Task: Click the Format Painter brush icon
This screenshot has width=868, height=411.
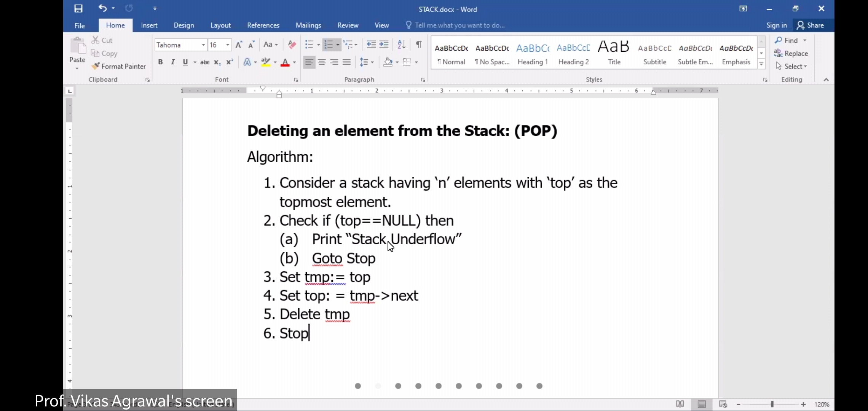Action: [x=96, y=66]
